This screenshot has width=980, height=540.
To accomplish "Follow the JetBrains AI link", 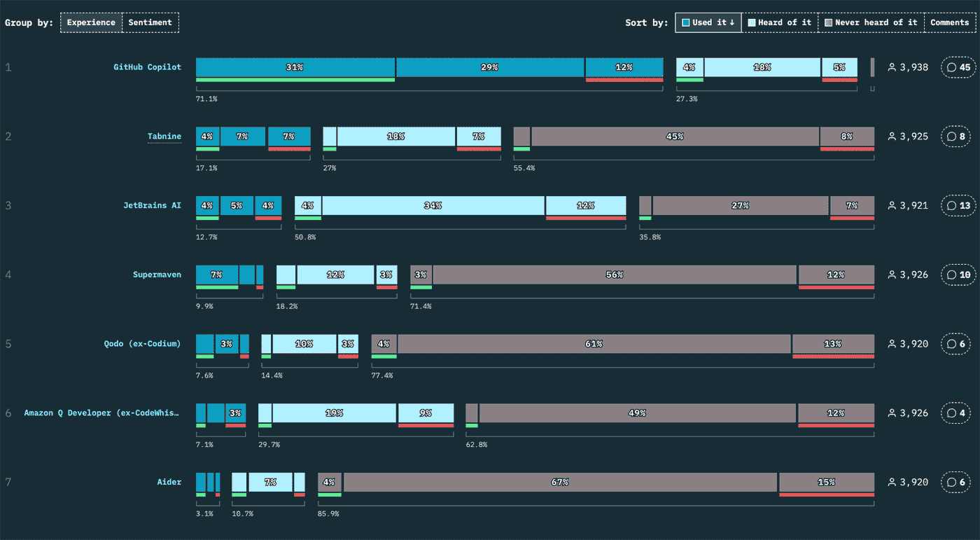I will [x=153, y=206].
